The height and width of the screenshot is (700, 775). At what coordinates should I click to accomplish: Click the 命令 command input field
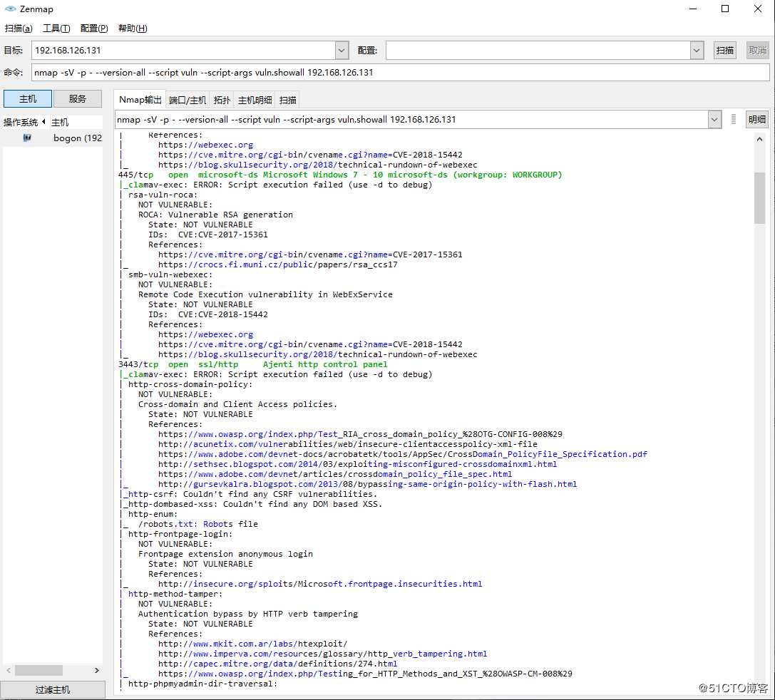[x=401, y=73]
